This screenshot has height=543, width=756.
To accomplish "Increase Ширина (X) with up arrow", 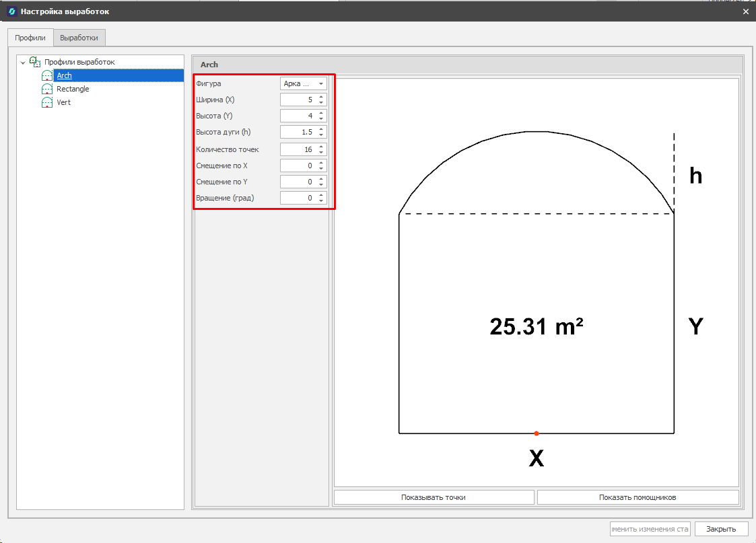I will (x=321, y=97).
